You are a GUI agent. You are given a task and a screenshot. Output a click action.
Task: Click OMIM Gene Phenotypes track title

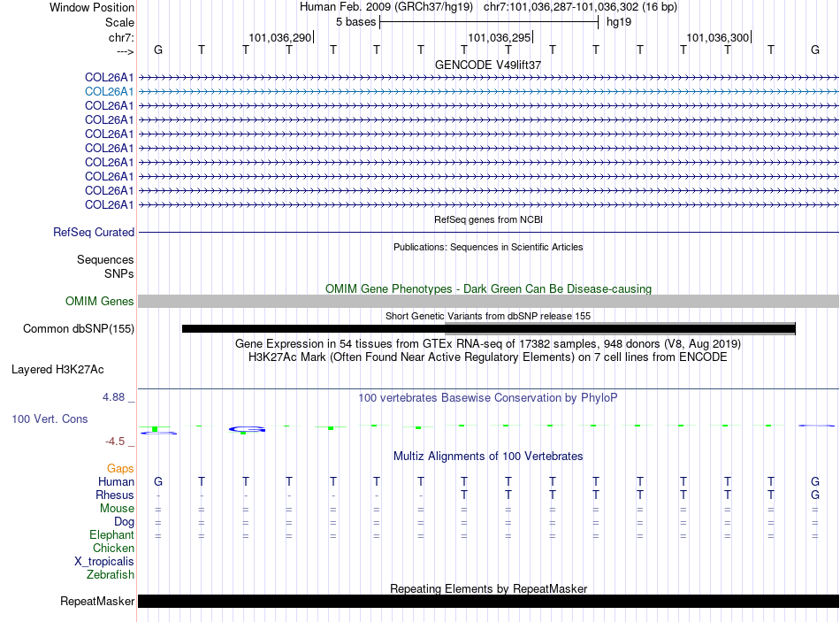[x=489, y=288]
